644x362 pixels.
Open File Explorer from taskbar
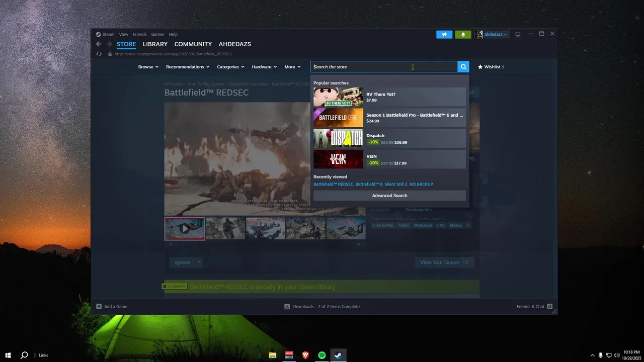[272, 355]
